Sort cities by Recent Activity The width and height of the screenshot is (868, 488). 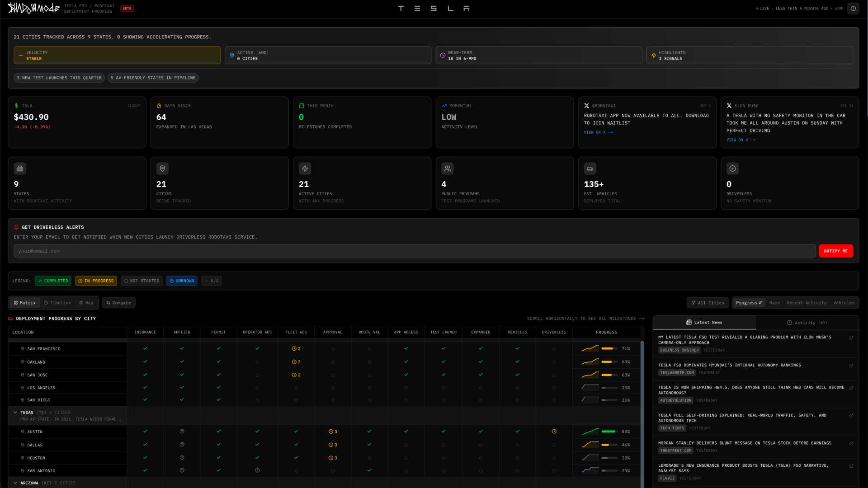[807, 303]
